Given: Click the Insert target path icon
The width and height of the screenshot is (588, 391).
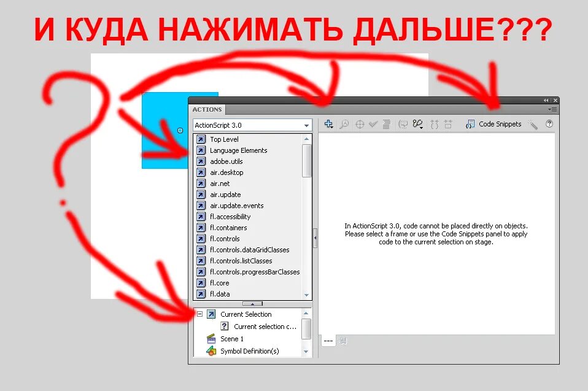Looking at the screenshot, I should click(360, 124).
